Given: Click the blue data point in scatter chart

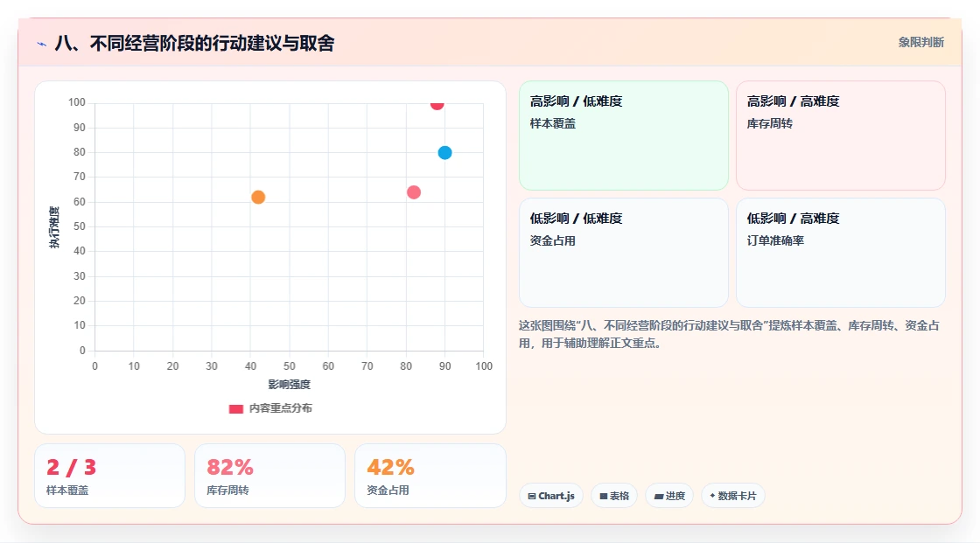Looking at the screenshot, I should (x=444, y=152).
